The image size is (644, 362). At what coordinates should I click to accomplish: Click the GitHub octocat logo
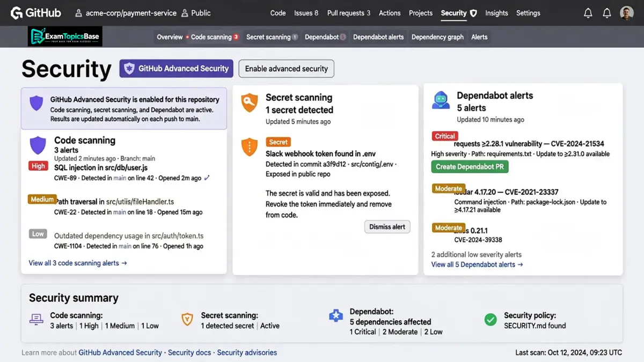17,13
